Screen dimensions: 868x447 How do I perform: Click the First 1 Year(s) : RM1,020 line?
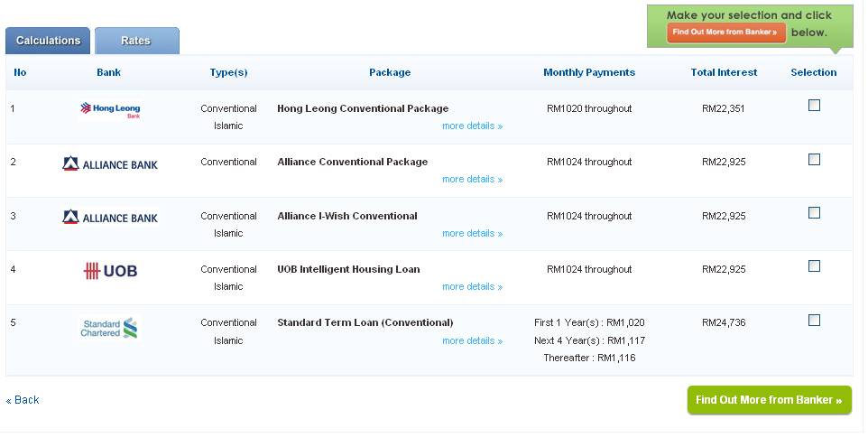pos(589,323)
